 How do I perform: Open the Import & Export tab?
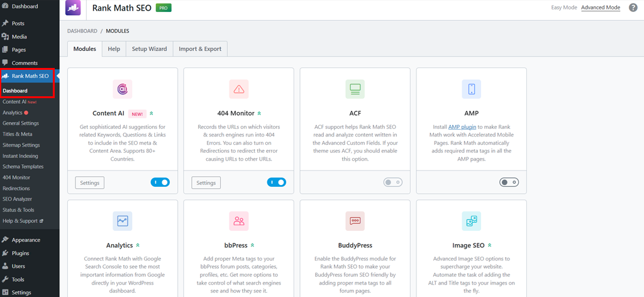(x=200, y=49)
